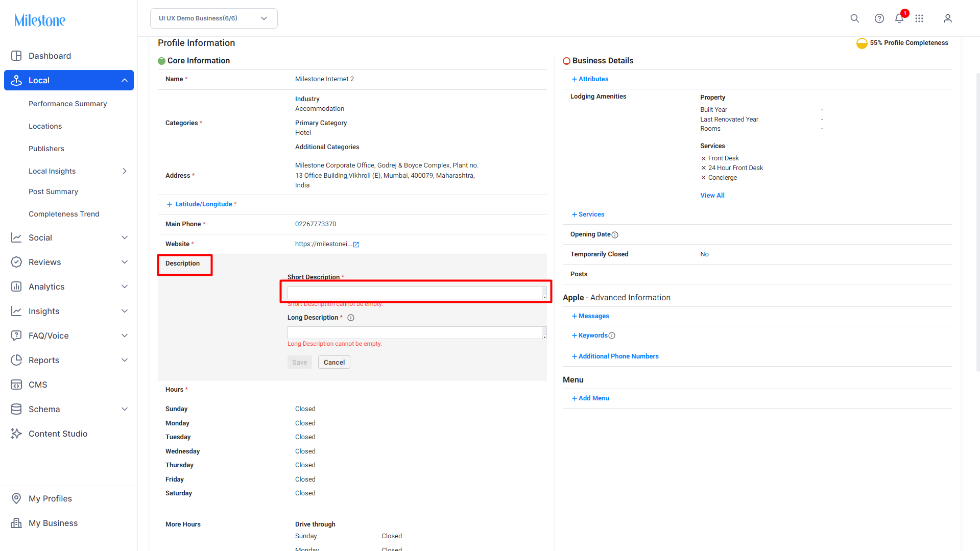Click the Insights line chart icon
The image size is (980, 551).
16,311
